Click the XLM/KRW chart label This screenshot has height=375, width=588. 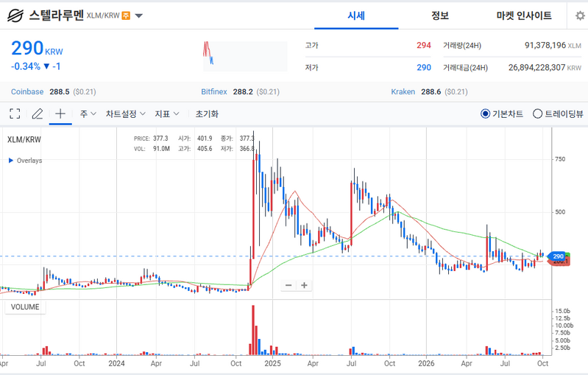point(24,139)
